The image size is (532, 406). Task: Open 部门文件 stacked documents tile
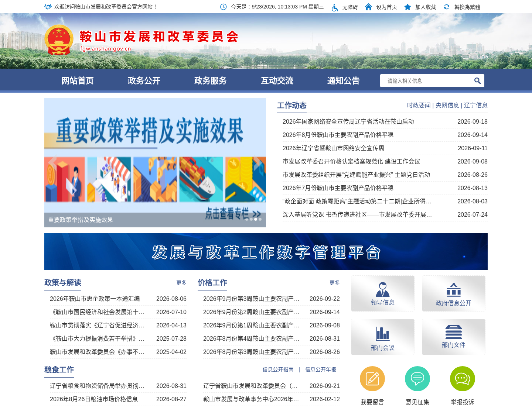454,337
